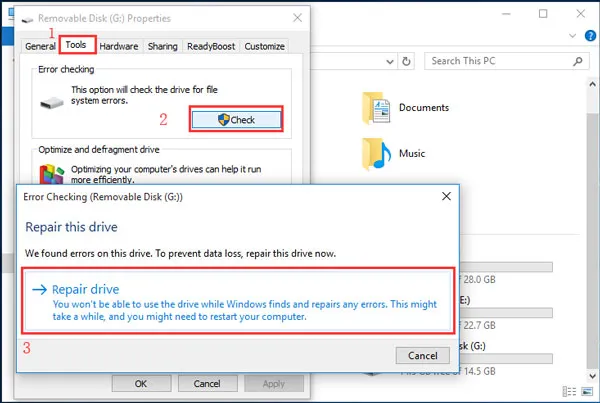
Task: Close the File Explorer window
Action: pyautogui.click(x=580, y=14)
